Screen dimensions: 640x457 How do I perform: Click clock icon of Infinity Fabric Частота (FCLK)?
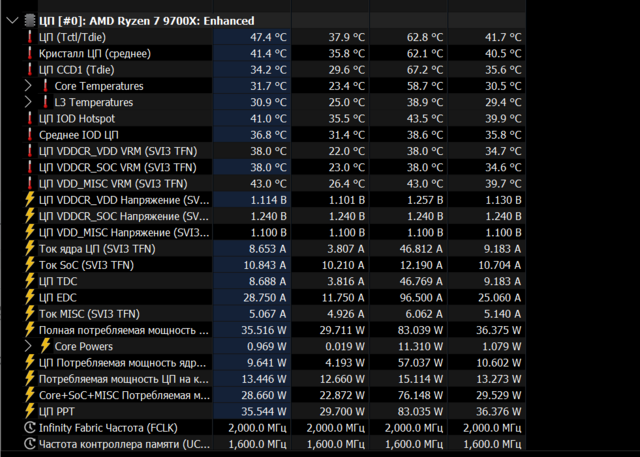click(x=30, y=427)
